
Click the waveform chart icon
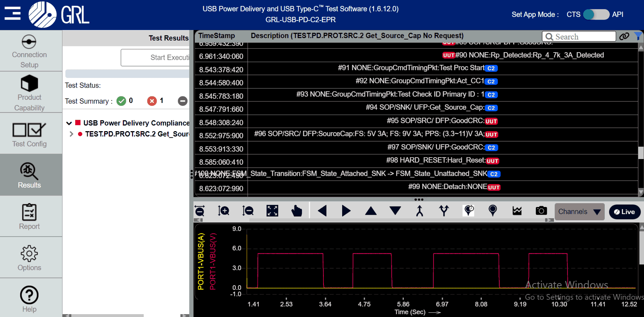pyautogui.click(x=517, y=211)
